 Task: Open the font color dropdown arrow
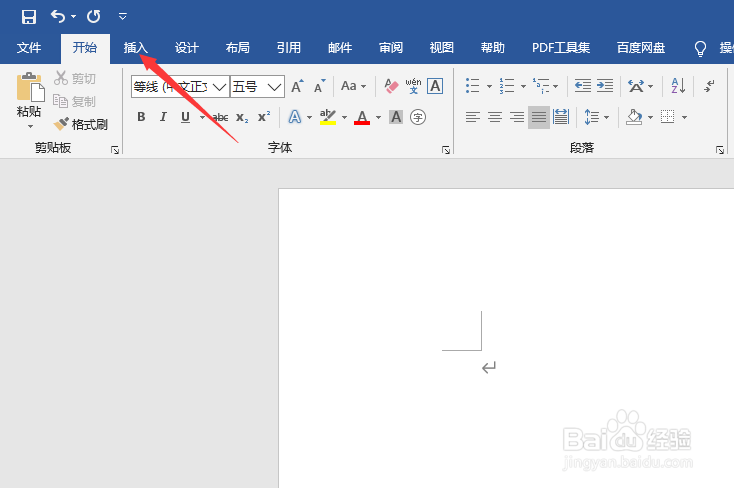tap(378, 118)
